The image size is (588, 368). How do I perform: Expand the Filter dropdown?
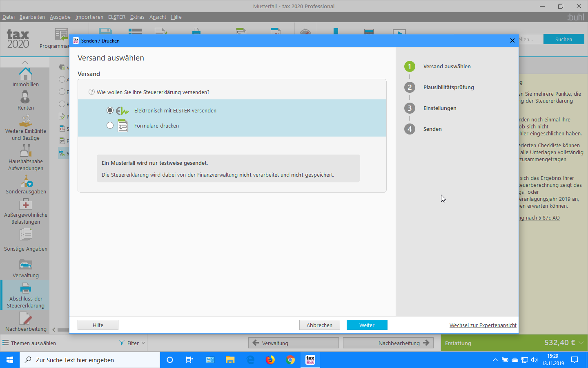point(132,343)
